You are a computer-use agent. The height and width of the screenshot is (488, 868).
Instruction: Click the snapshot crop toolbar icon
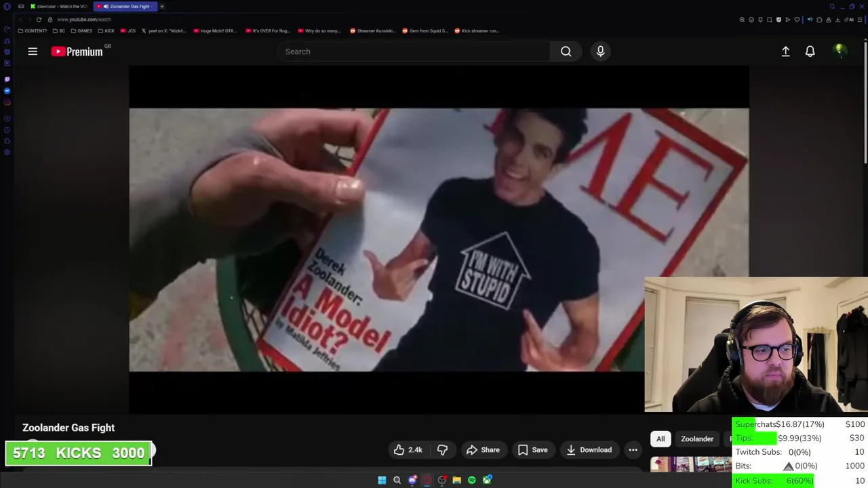tap(770, 20)
